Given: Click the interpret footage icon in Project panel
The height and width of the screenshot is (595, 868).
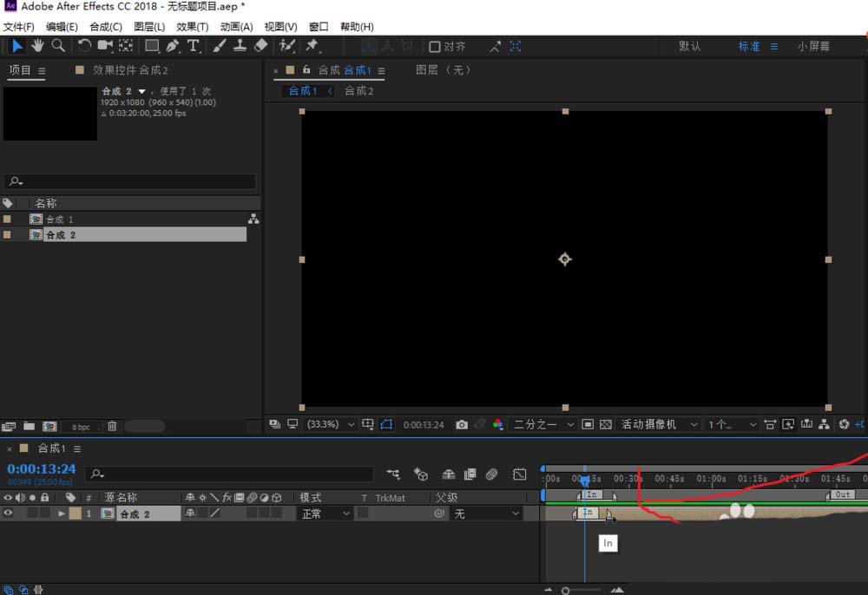Looking at the screenshot, I should coord(9,427).
